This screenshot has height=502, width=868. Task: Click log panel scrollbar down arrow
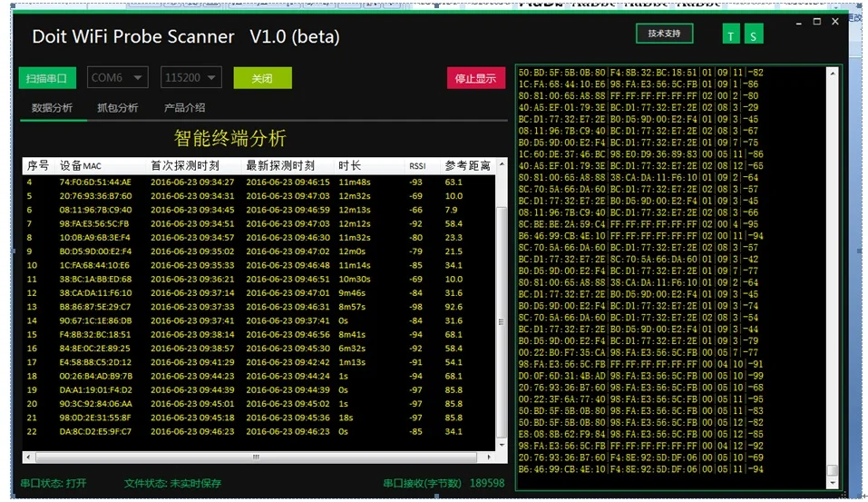[x=833, y=482]
